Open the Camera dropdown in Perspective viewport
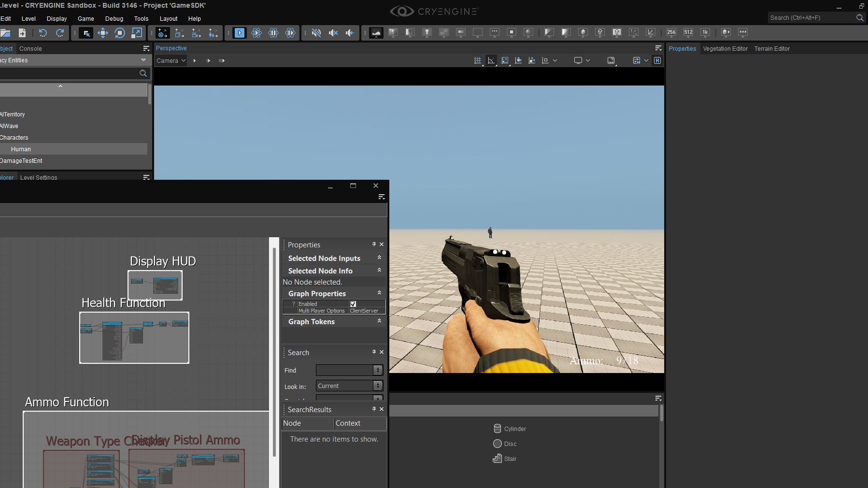Viewport: 868px width, 488px height. pyautogui.click(x=170, y=60)
